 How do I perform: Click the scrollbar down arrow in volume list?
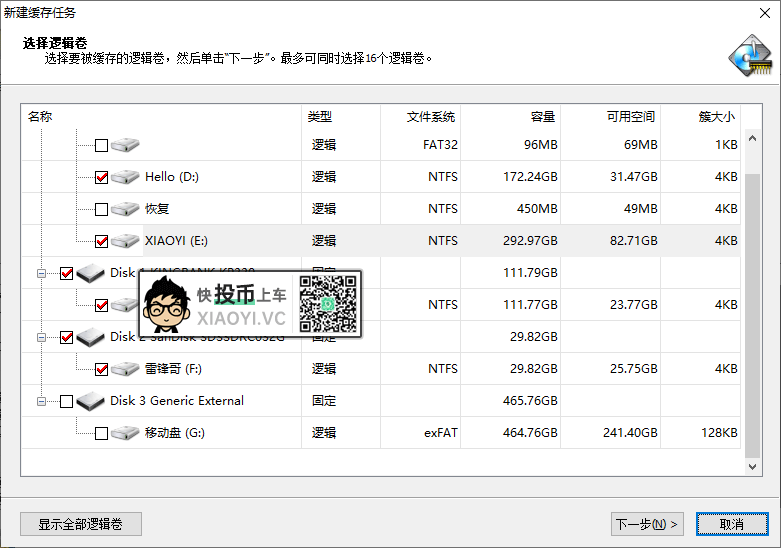click(x=753, y=466)
